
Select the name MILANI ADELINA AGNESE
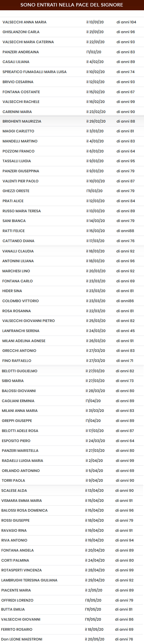pyautogui.click(x=24, y=341)
